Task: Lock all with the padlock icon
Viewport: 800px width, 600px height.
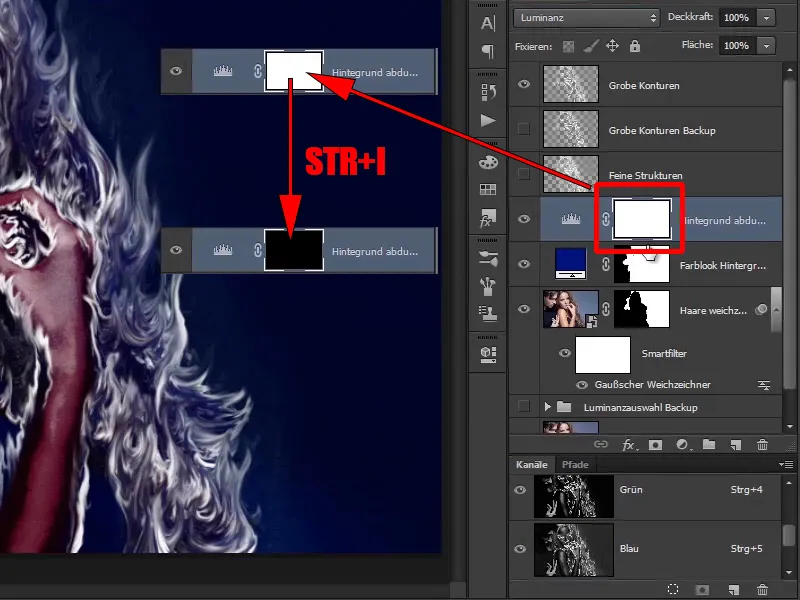Action: 635,46
